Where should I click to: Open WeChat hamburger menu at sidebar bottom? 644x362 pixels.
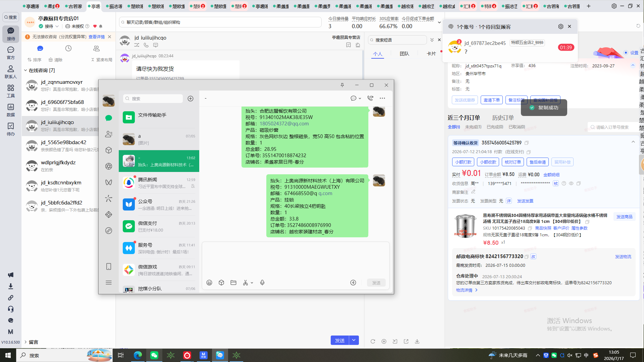pos(109,283)
